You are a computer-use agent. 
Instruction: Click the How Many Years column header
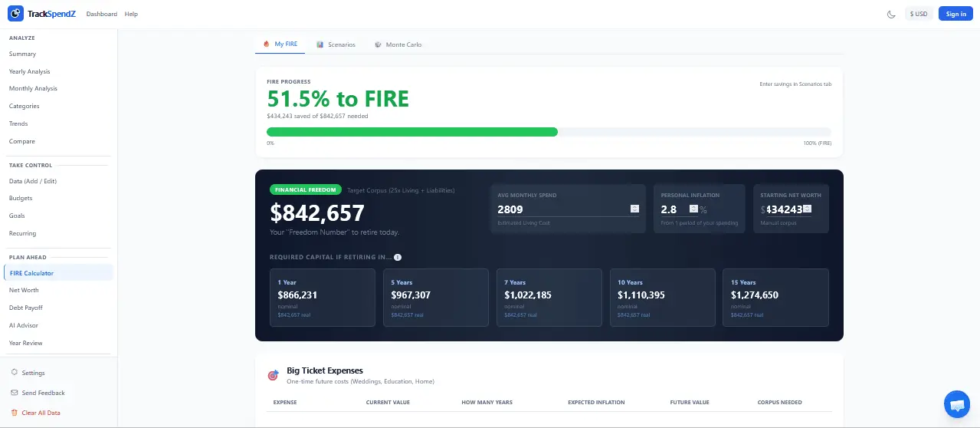tap(487, 402)
